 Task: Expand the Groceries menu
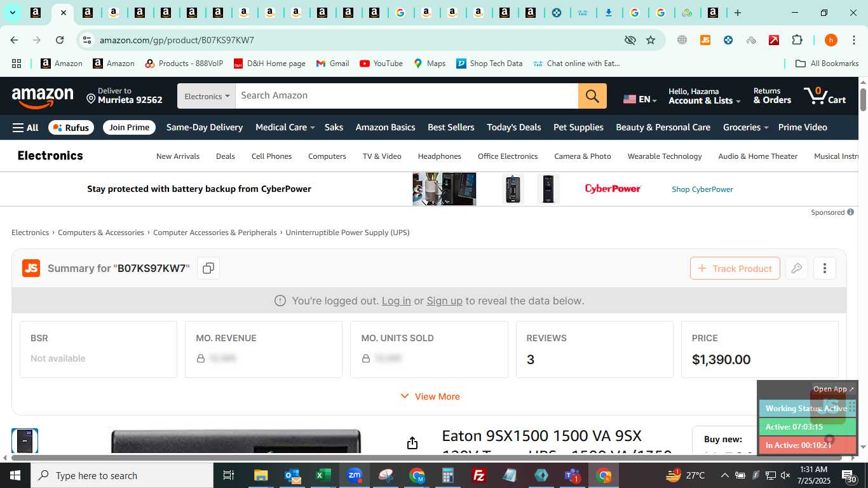point(745,128)
